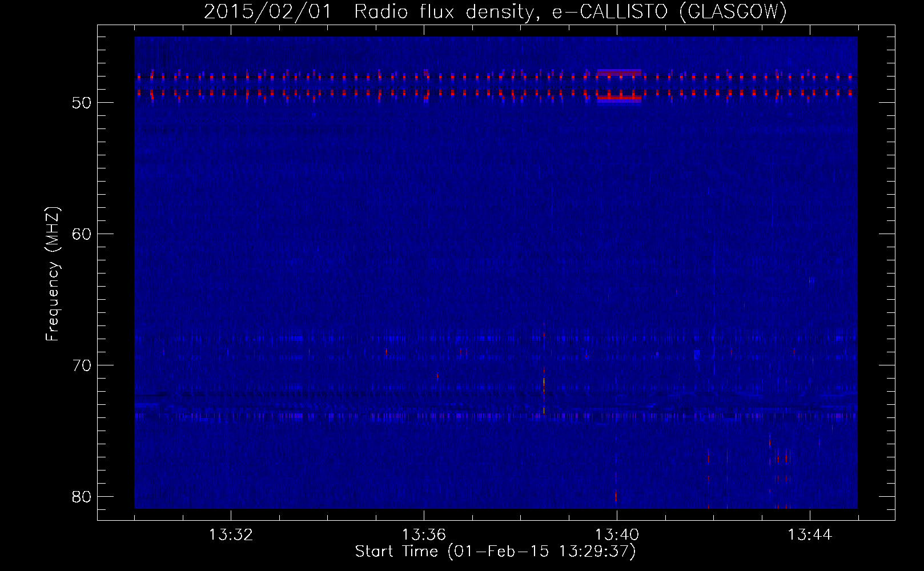Click the 70 frequency tick label
Screen dimensions: 924x571
82,365
